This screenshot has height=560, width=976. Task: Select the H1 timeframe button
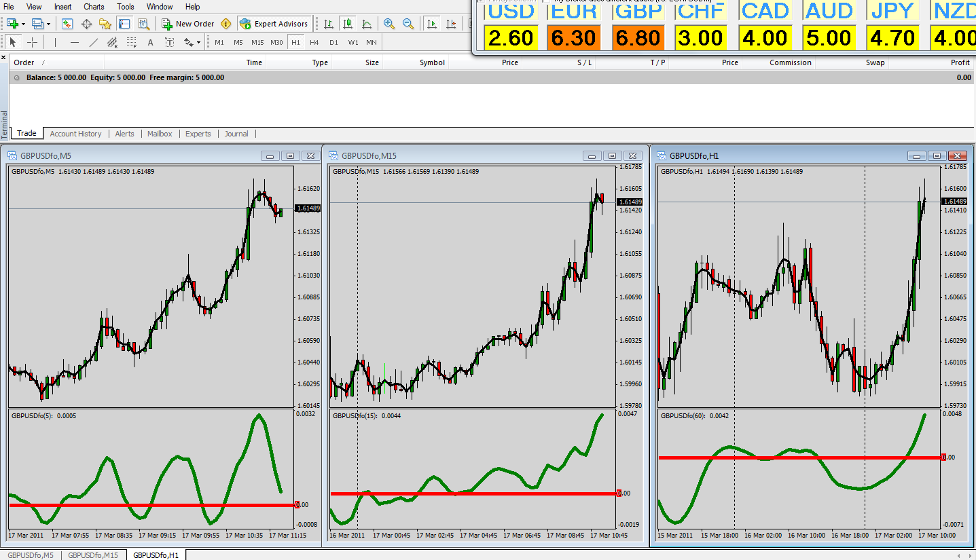(x=295, y=42)
